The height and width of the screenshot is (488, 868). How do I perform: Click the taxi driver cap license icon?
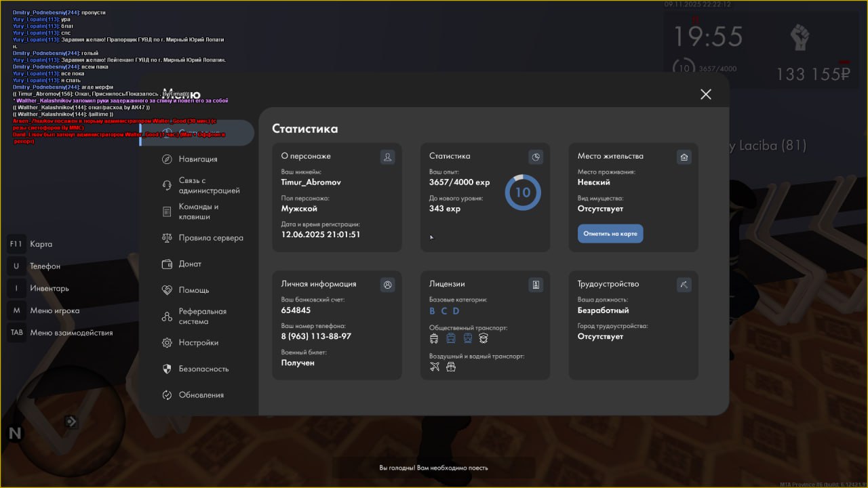click(484, 338)
